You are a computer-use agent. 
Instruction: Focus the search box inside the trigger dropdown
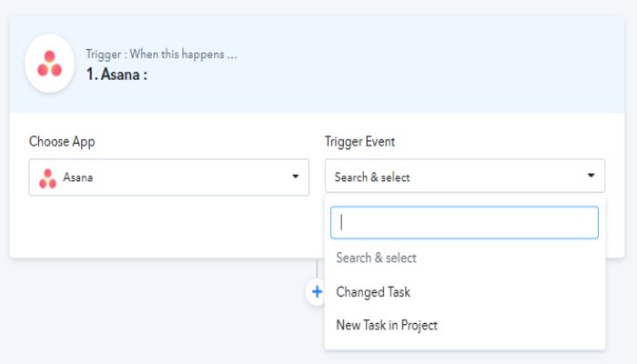[x=464, y=222]
